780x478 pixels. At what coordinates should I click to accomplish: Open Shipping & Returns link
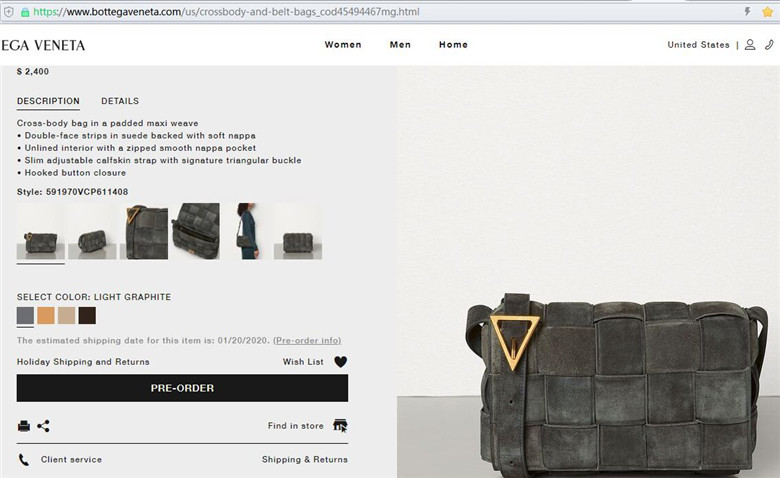point(305,460)
